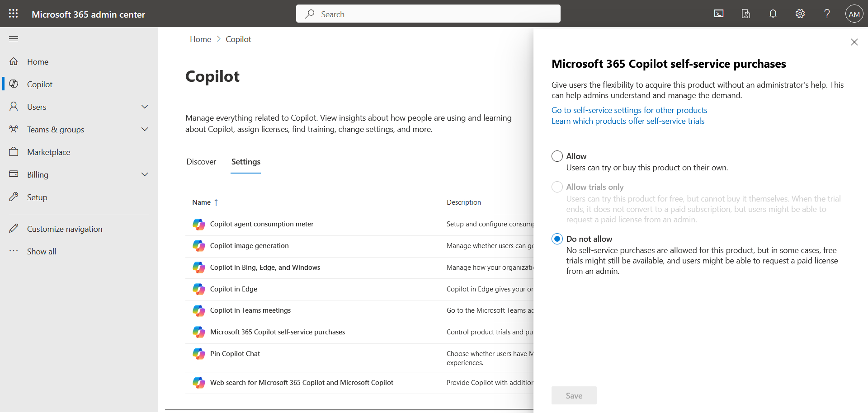Select the Allow radio button

click(557, 156)
